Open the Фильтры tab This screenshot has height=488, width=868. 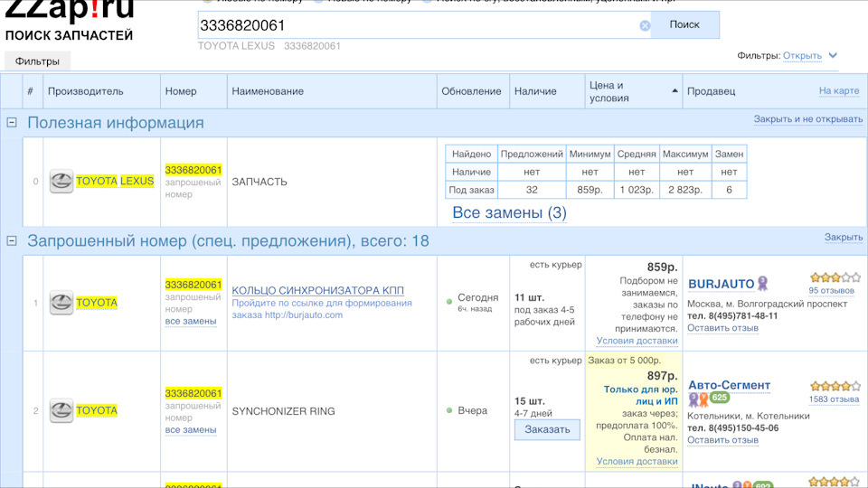pos(37,61)
